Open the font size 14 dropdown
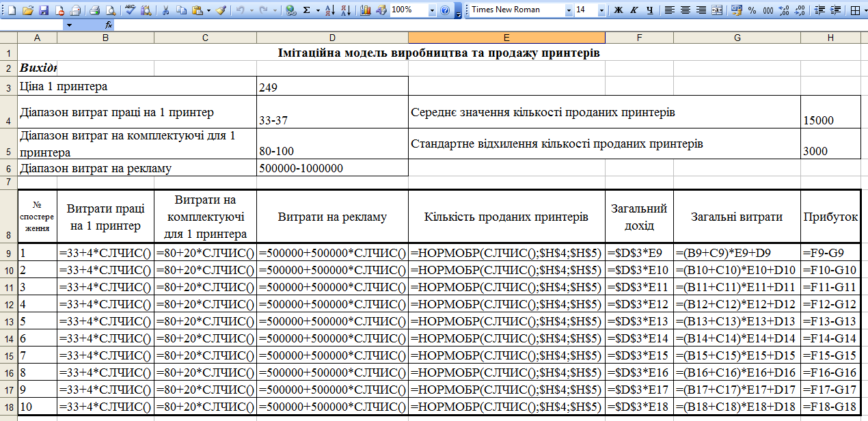The image size is (868, 421). (x=601, y=10)
